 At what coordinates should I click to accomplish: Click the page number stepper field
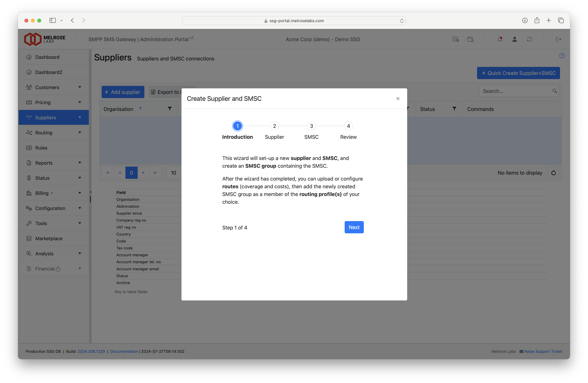pyautogui.click(x=132, y=172)
